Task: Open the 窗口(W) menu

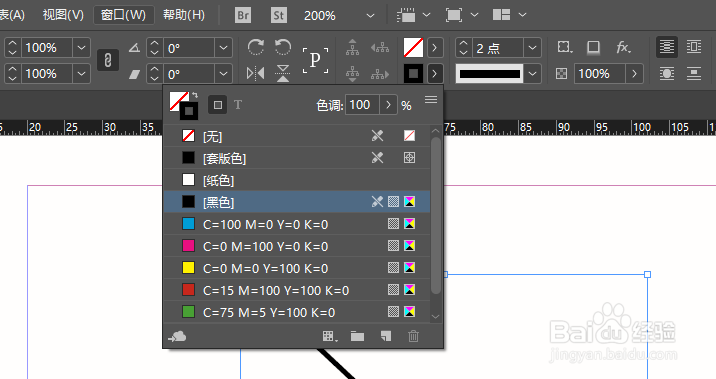Action: [123, 15]
